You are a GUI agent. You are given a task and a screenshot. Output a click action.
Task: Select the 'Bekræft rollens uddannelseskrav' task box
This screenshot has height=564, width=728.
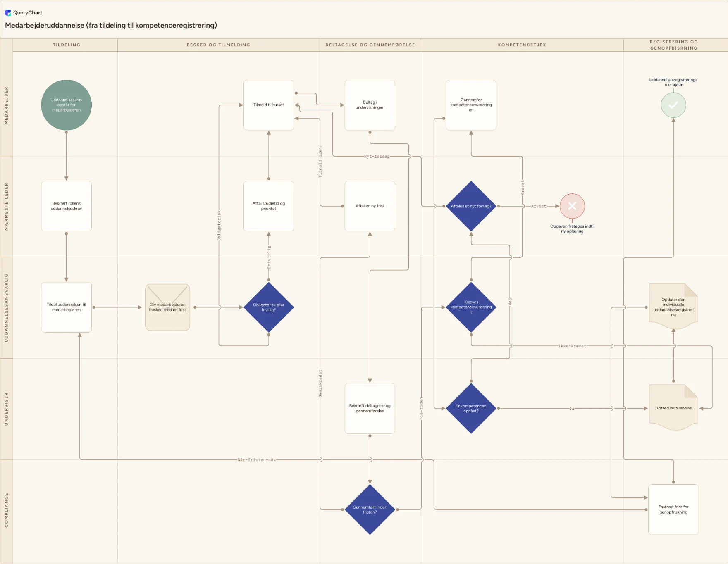coord(66,206)
